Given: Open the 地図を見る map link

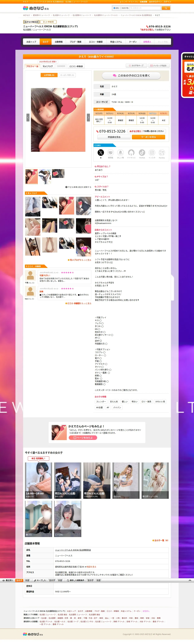Looking at the screenshot, I should pyautogui.click(x=91, y=567).
